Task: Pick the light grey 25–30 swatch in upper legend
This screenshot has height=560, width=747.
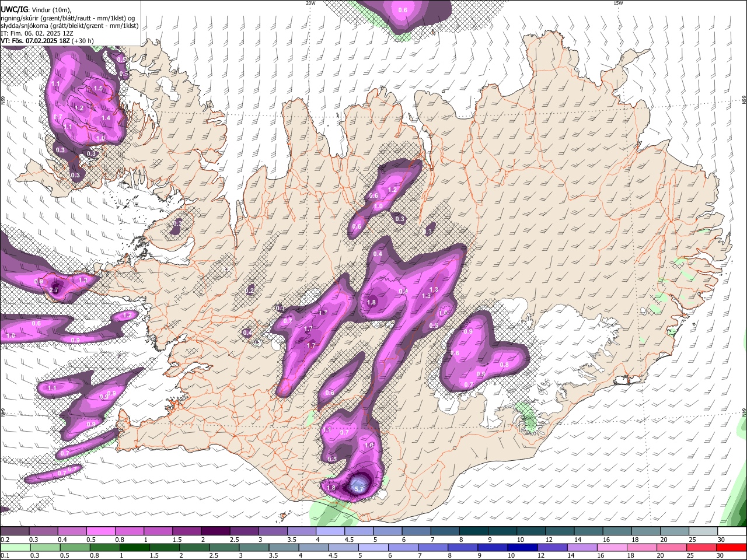Action: pos(704,531)
